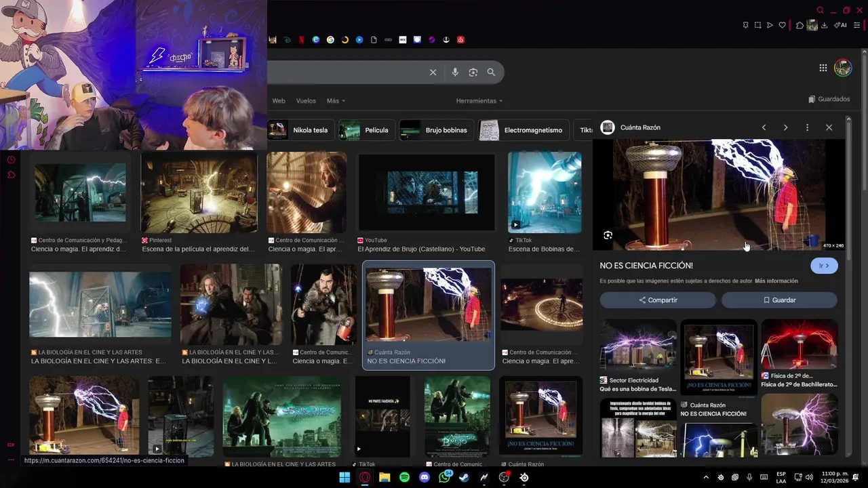Viewport: 868px width, 488px height.
Task: Open NO ES CIENCIA FICCIÓN! preview title
Action: pos(646,266)
